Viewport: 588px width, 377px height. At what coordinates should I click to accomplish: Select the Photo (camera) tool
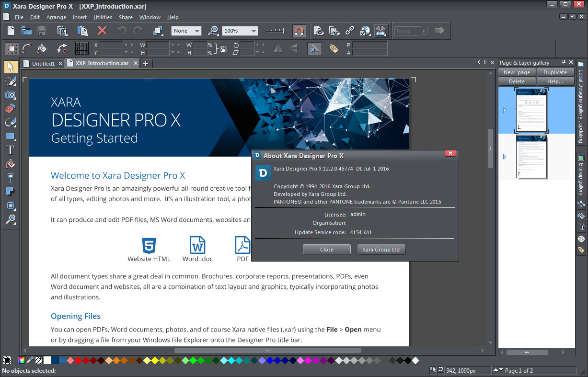click(x=10, y=94)
